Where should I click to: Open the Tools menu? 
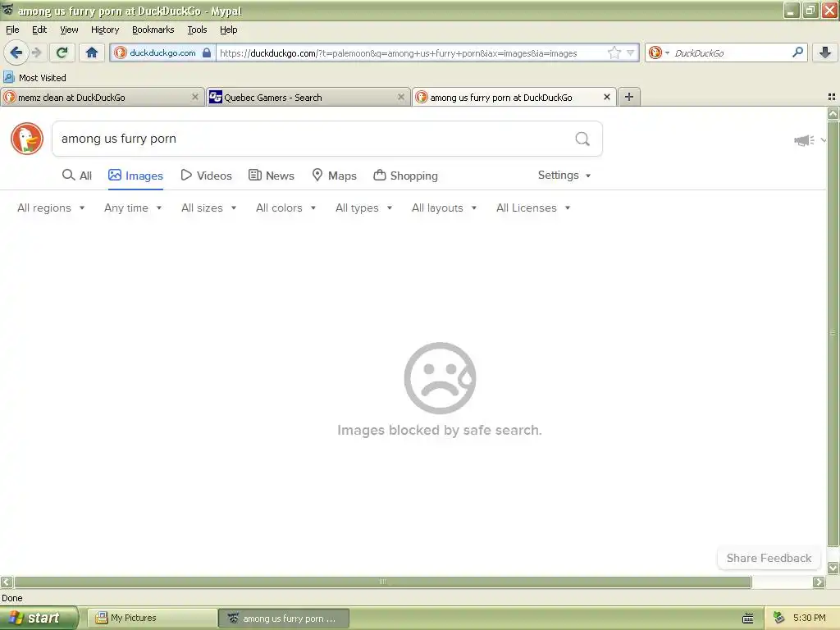(197, 30)
